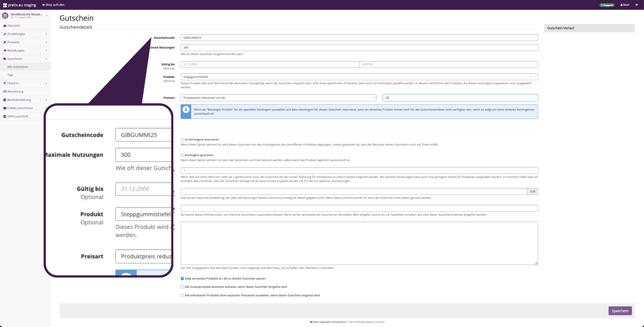Clear the Steppgummistiefel product selection
644x327 pixels.
pos(530,77)
